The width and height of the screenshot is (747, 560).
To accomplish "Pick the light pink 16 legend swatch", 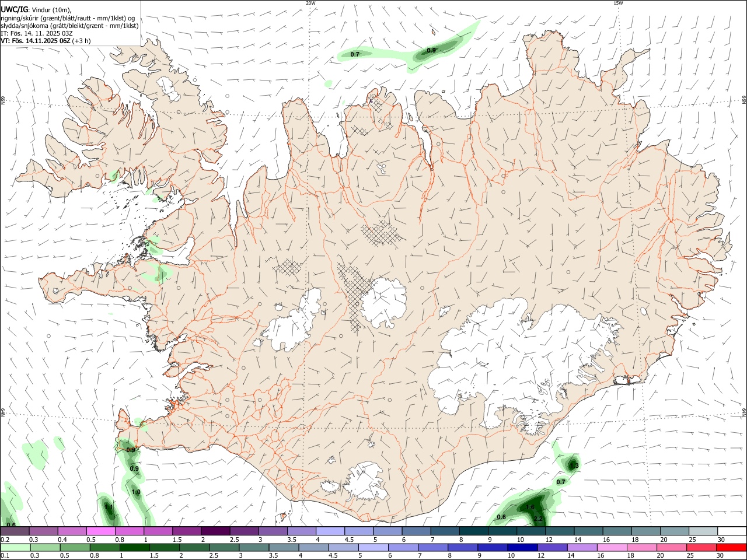I will pos(612,547).
